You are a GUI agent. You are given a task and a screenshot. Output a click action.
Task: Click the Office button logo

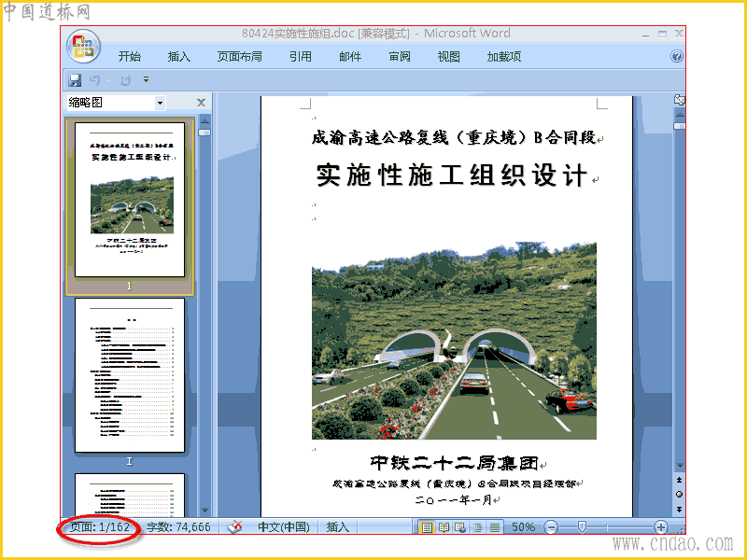coord(83,46)
